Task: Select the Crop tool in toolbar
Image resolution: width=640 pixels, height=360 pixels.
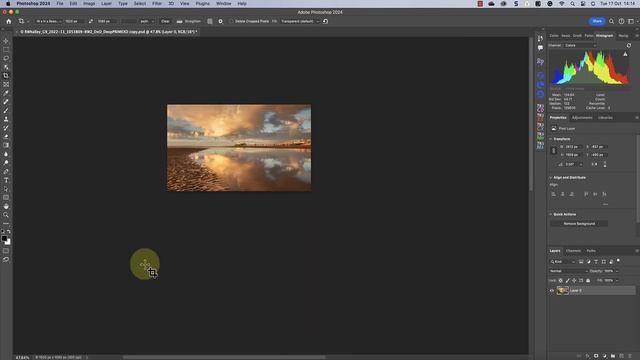Action: tap(6, 76)
